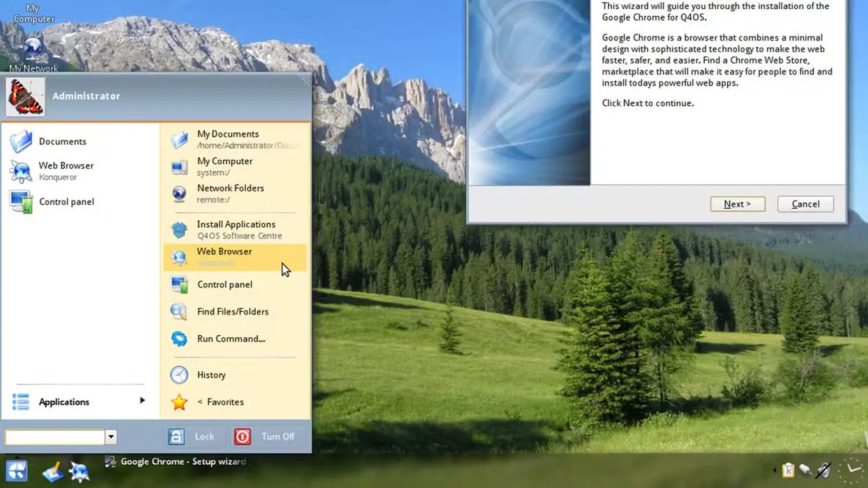The image size is (868, 488).
Task: Select the My Network desktop icon
Action: coord(34,55)
